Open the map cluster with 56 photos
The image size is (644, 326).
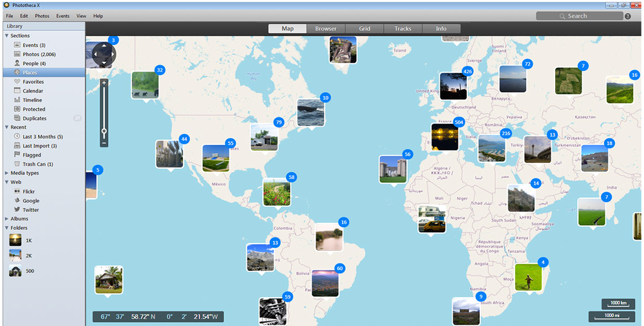[x=393, y=169]
